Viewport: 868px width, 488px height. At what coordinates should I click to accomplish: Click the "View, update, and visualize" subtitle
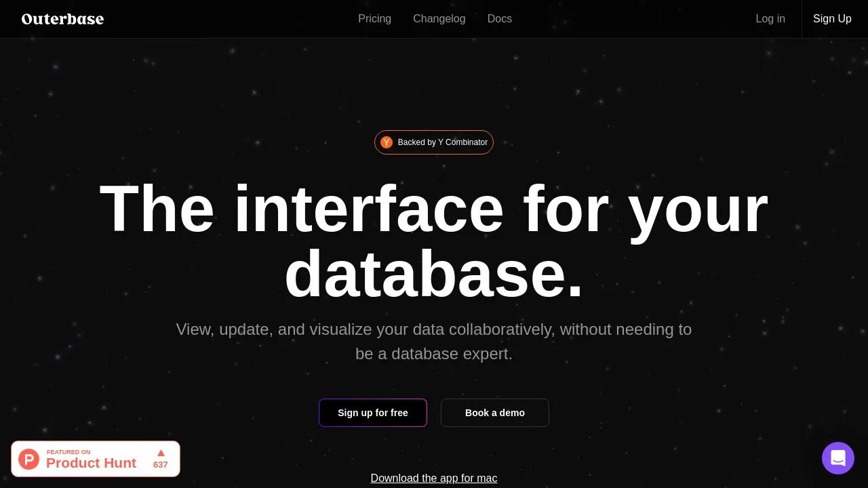click(434, 330)
